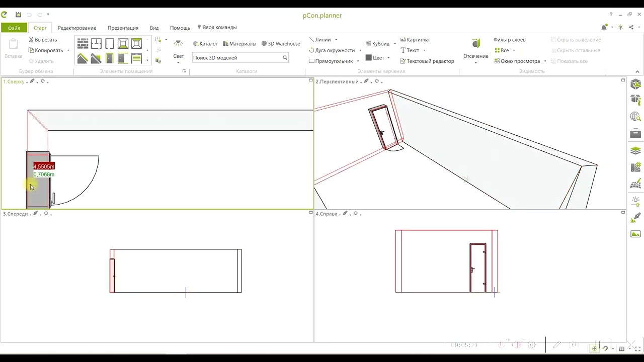Click the Ввод команды command input
Viewport: 644px width, 362px height.
(217, 28)
